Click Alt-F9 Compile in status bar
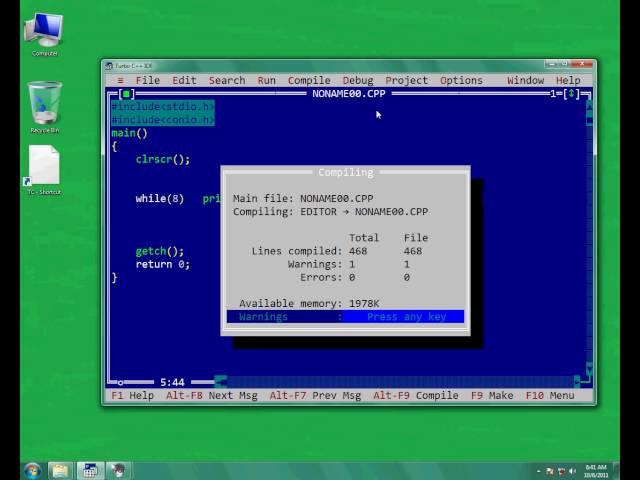 pyautogui.click(x=416, y=396)
